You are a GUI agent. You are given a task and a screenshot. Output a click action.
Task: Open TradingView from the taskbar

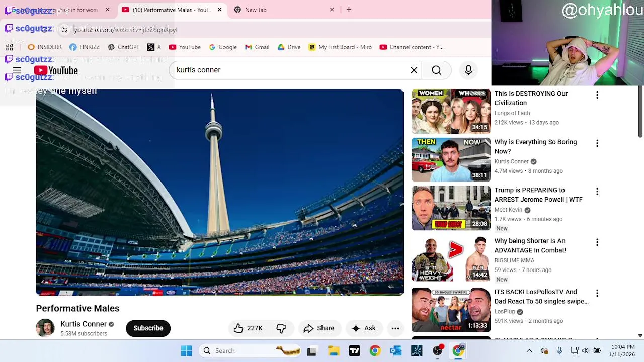pyautogui.click(x=354, y=351)
